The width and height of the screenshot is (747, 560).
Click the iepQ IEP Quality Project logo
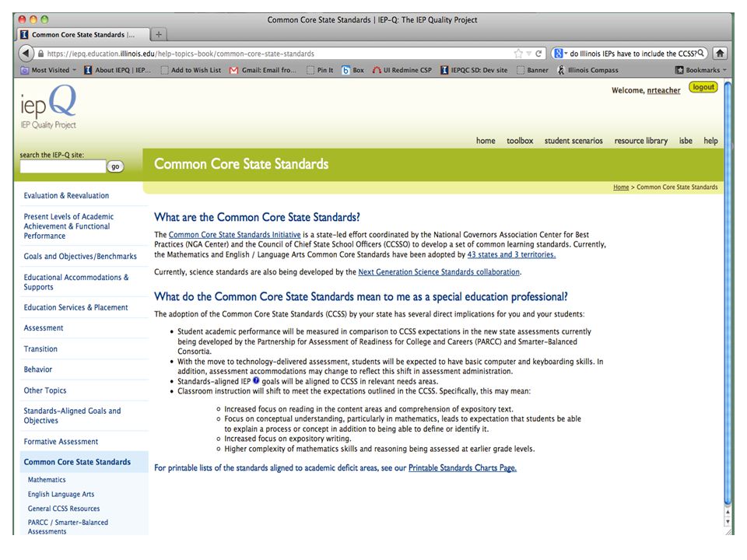click(48, 107)
